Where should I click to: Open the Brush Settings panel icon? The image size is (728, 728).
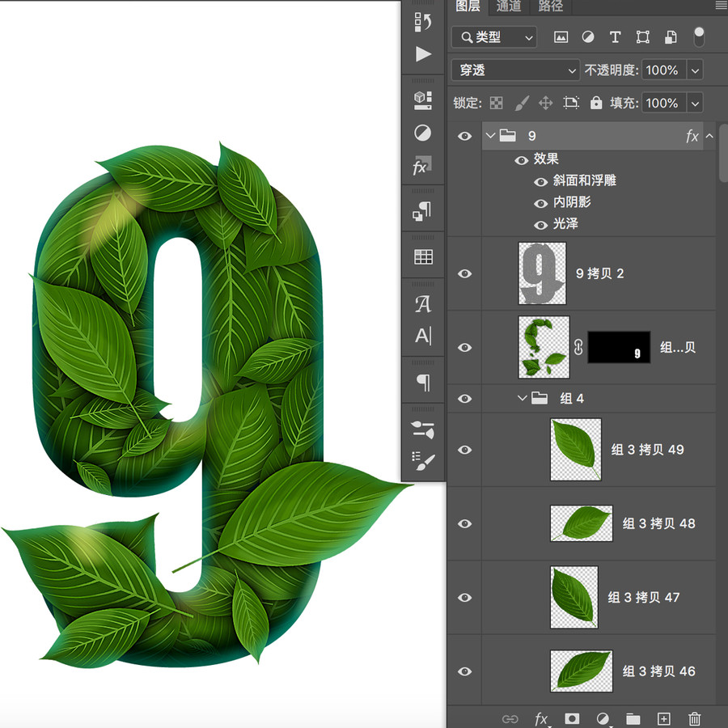click(423, 461)
